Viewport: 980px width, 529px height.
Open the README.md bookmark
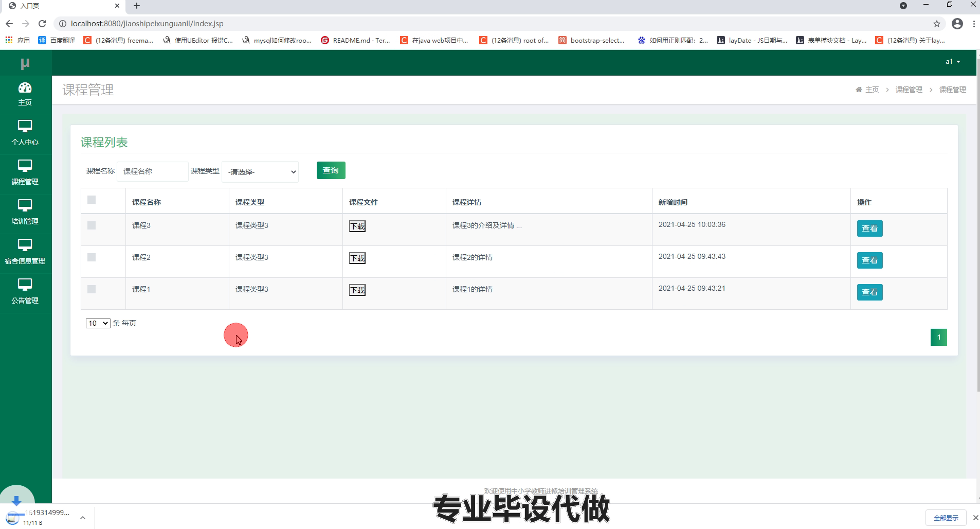pyautogui.click(x=355, y=40)
